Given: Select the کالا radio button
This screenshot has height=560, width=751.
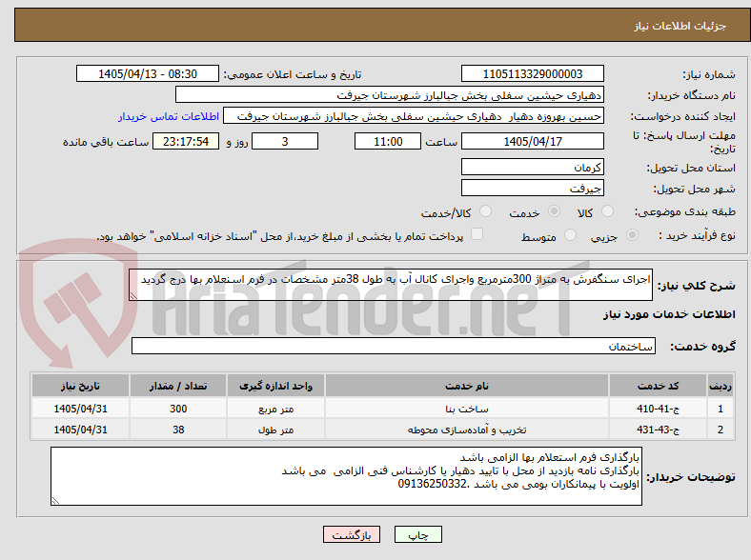Looking at the screenshot, I should tap(607, 211).
